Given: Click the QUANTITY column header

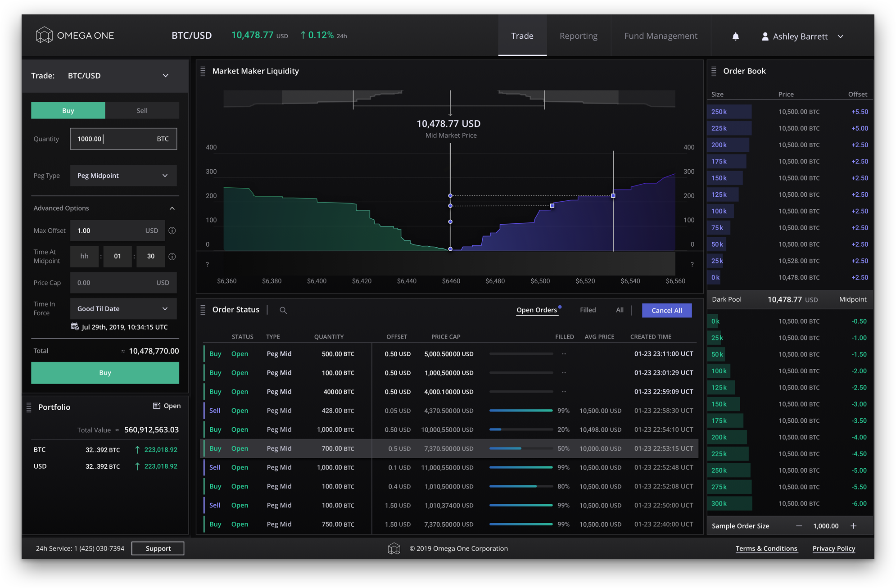Looking at the screenshot, I should [x=329, y=337].
